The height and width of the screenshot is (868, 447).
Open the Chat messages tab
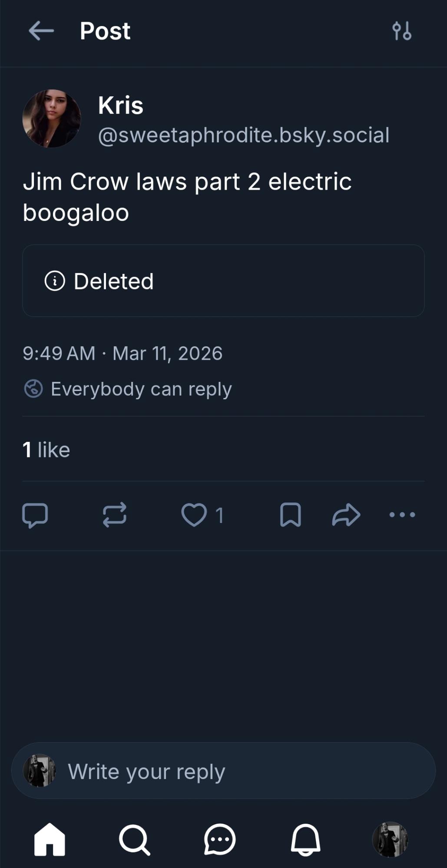click(220, 839)
